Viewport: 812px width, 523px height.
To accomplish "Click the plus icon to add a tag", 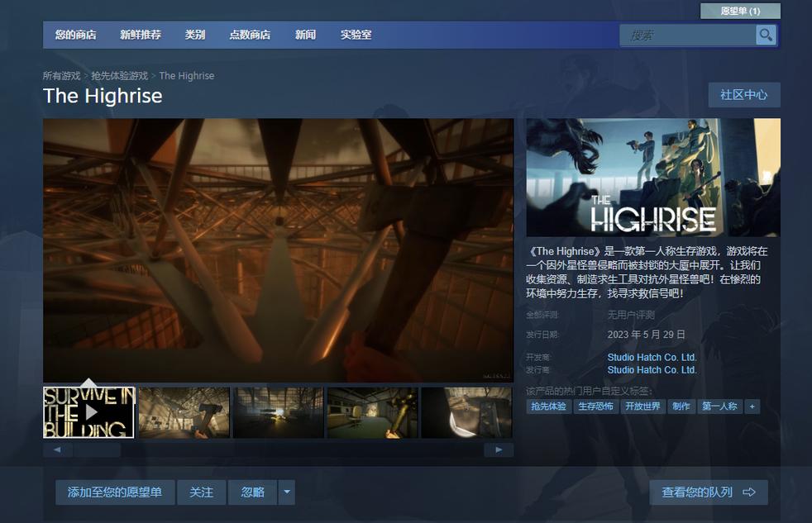I will [x=752, y=407].
